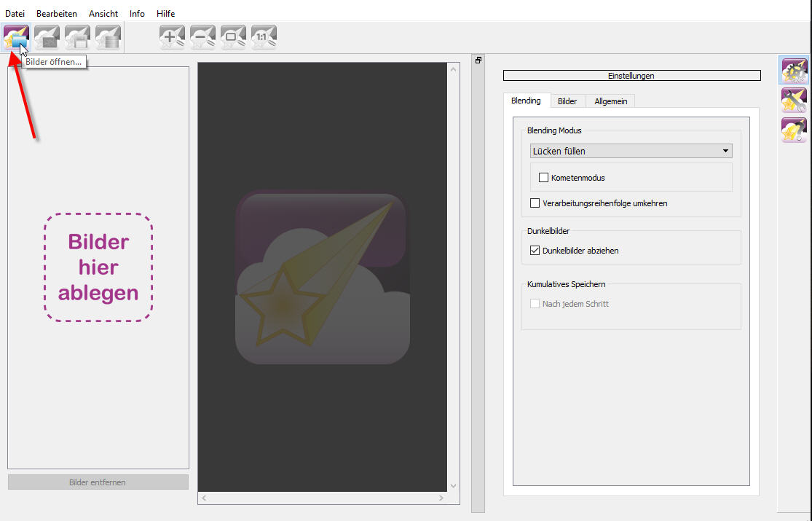Click the zoom in (plus) icon
The width and height of the screenshot is (812, 521).
point(172,37)
